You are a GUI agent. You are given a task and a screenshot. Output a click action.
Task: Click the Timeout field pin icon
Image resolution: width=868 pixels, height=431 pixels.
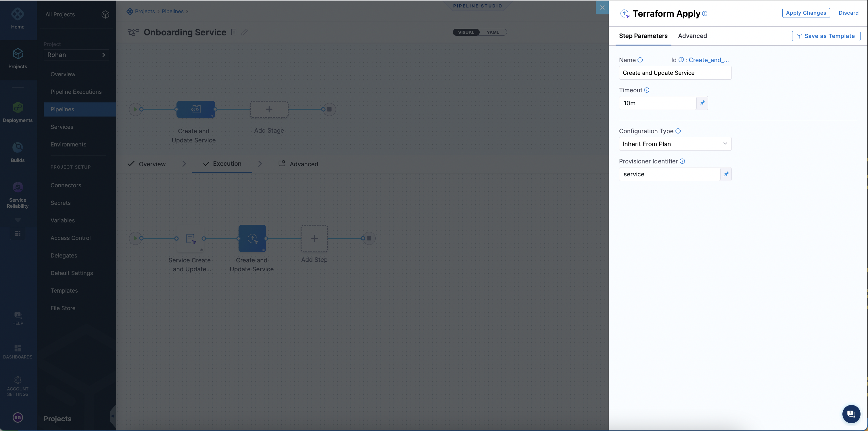[x=702, y=103]
